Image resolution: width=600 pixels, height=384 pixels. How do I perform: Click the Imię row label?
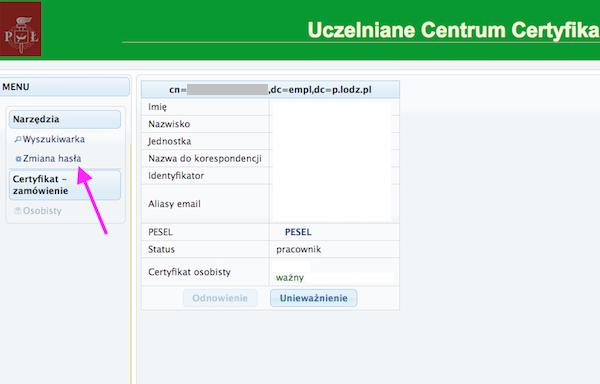[158, 107]
